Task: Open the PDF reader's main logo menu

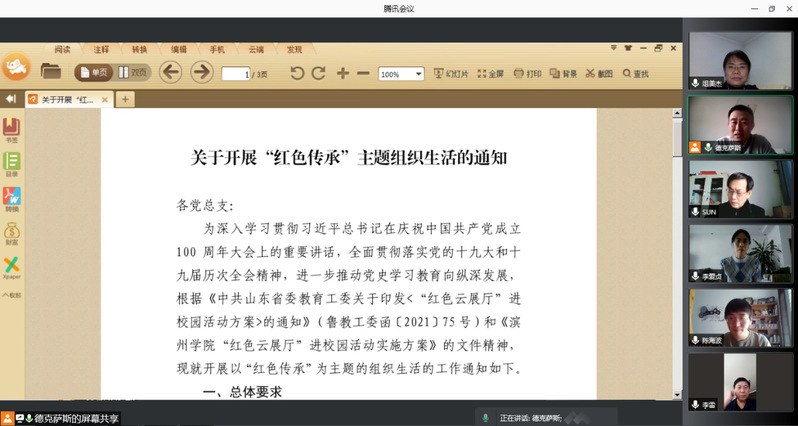Action: pyautogui.click(x=16, y=67)
